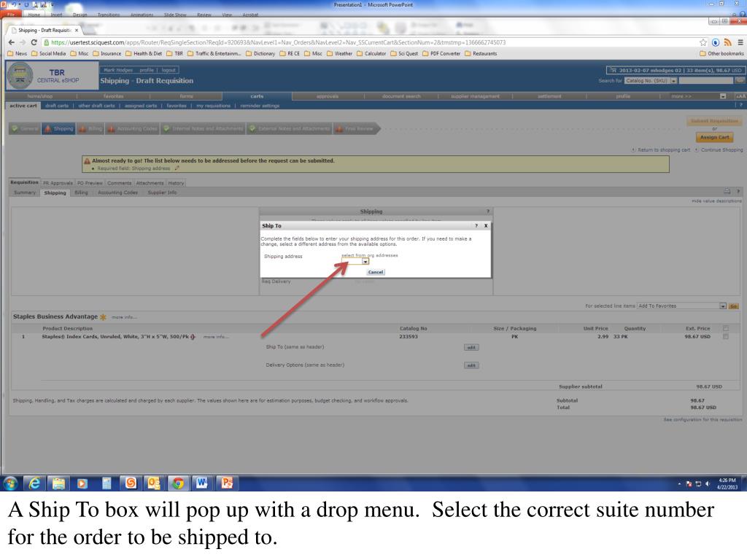
Task: Close the Ship To popup with X
Action: (x=486, y=226)
